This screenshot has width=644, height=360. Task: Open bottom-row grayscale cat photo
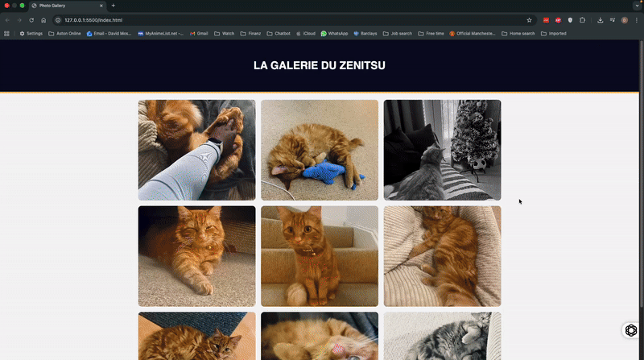[442, 336]
